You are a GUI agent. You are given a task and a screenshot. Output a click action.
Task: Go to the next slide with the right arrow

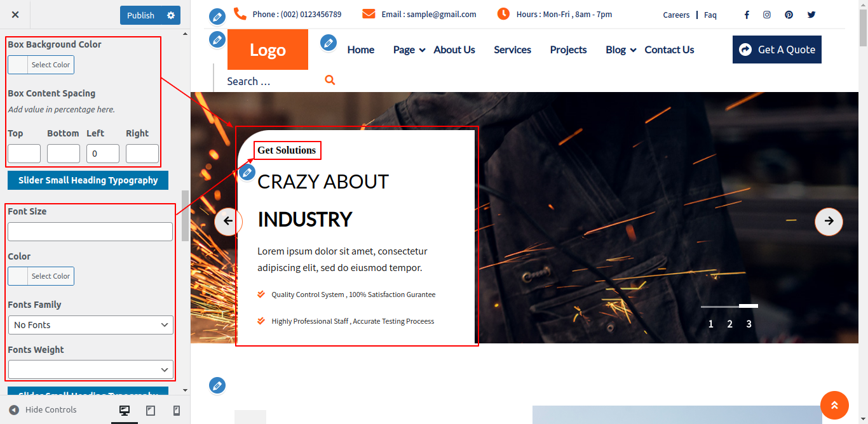pos(829,222)
